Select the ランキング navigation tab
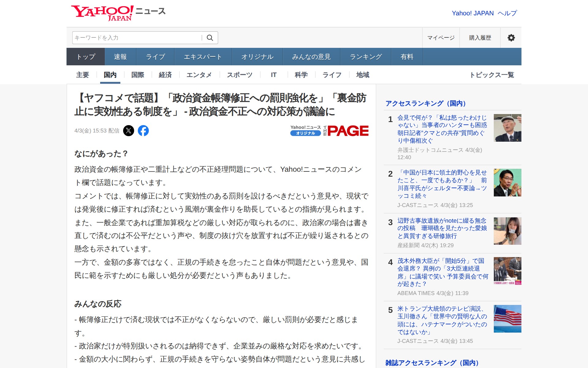 tap(366, 57)
